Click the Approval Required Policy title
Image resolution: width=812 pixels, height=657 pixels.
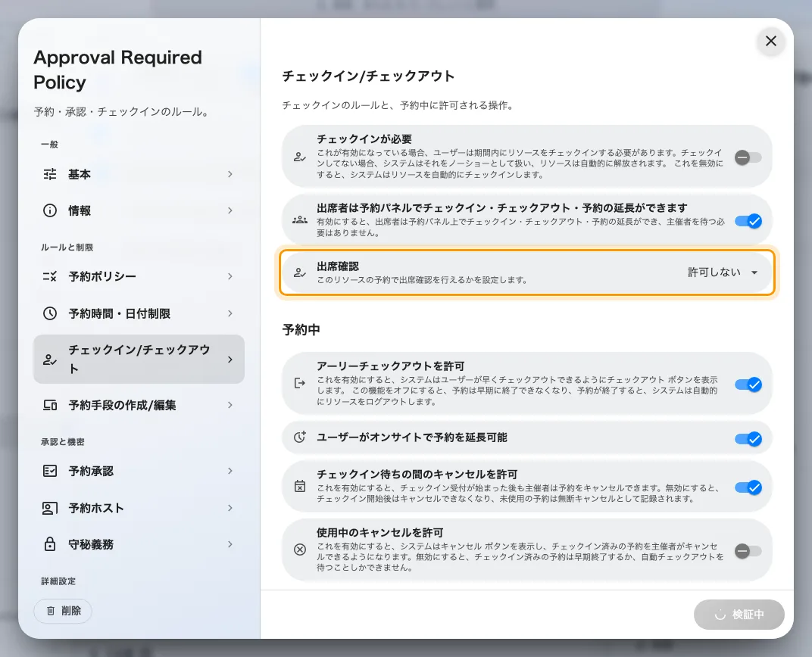[117, 70]
